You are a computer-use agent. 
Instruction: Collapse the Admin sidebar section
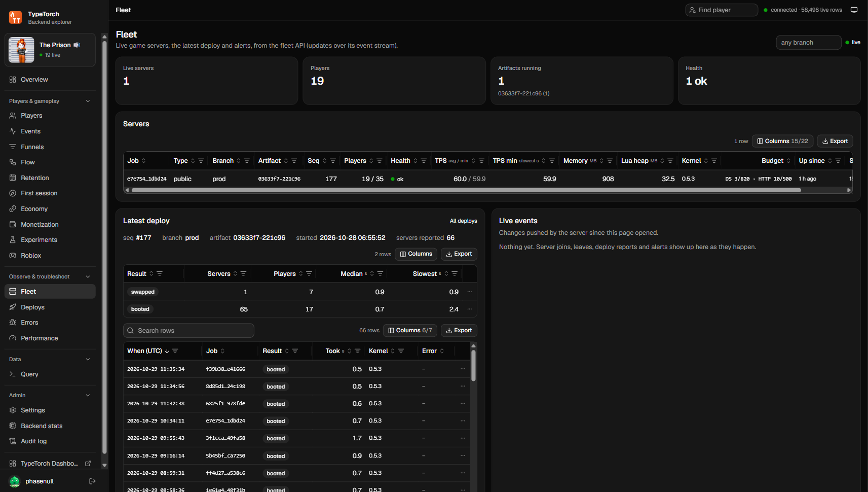pos(88,396)
